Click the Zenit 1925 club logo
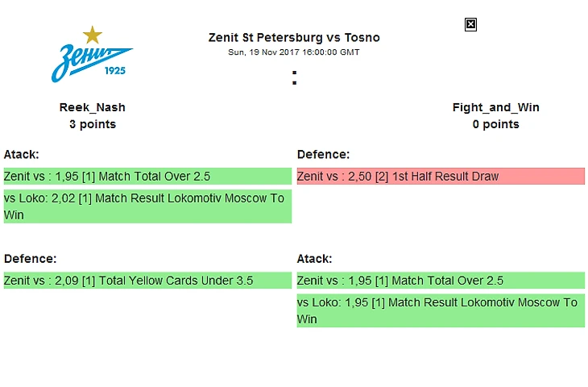The height and width of the screenshot is (387, 588). (x=92, y=58)
